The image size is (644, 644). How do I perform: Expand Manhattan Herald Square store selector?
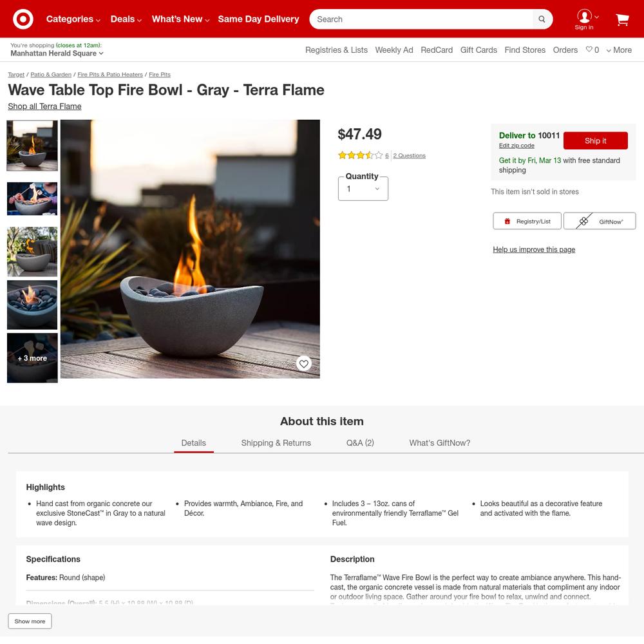tap(57, 53)
